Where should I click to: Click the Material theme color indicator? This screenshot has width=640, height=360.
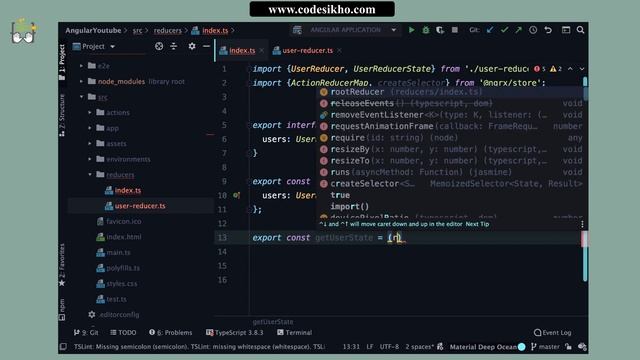(522, 347)
